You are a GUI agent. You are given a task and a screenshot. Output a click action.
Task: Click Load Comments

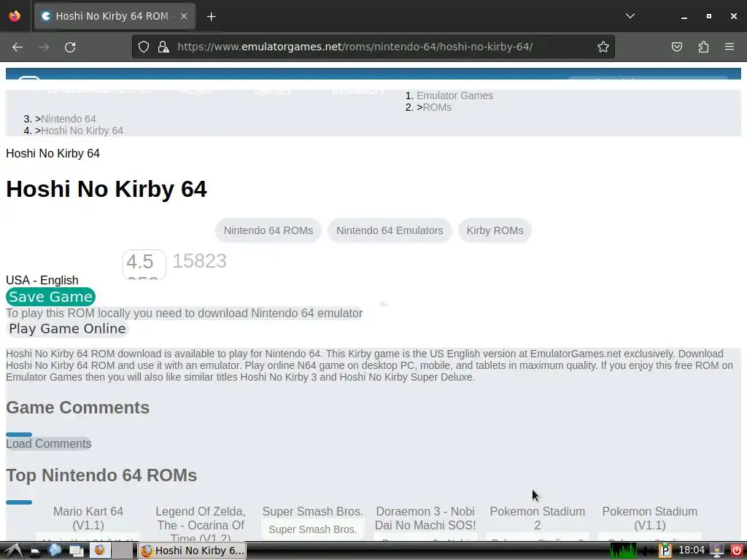click(49, 444)
